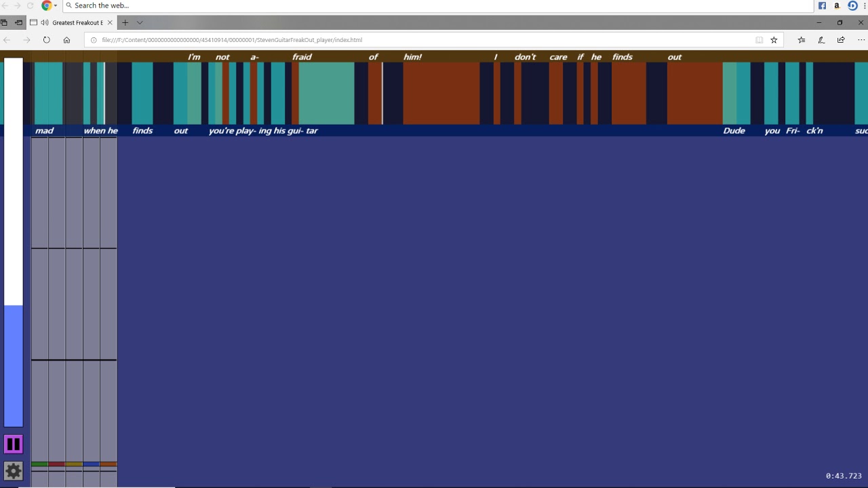Open the Facebook shortcut icon
This screenshot has height=488, width=868.
pos(822,5)
